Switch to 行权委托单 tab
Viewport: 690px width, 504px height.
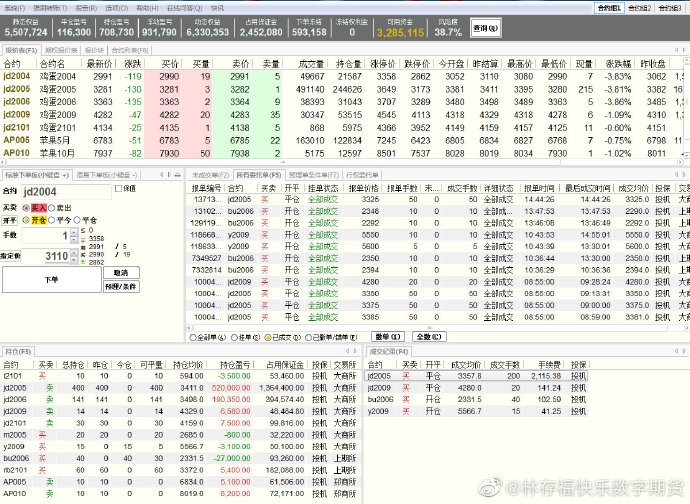pos(362,175)
